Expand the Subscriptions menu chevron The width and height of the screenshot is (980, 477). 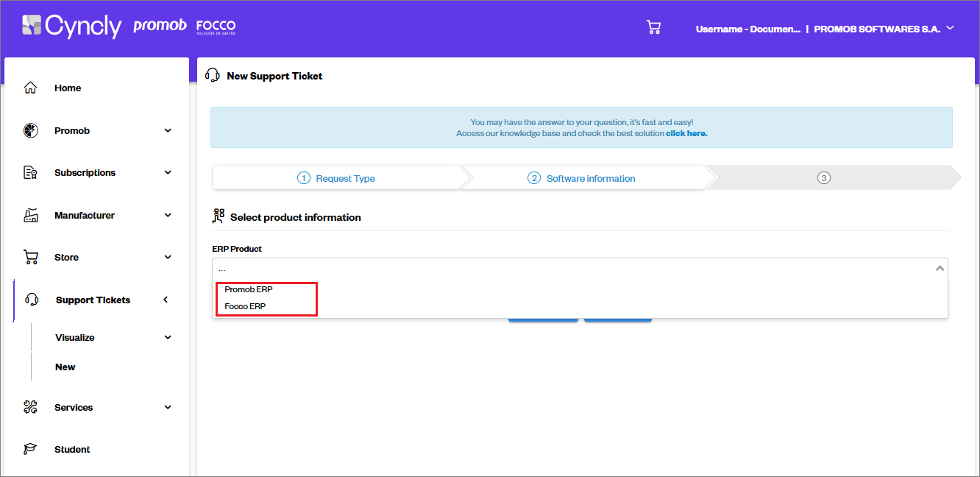coord(168,172)
